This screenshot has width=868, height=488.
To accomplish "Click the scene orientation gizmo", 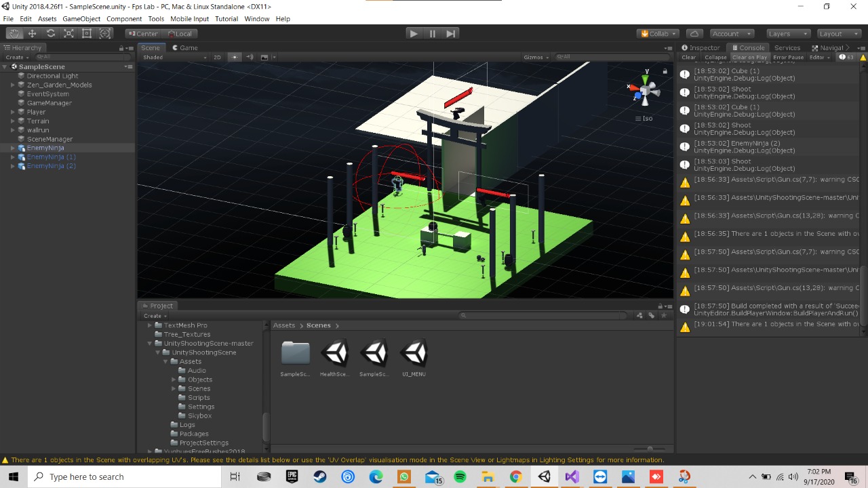I will click(x=645, y=89).
